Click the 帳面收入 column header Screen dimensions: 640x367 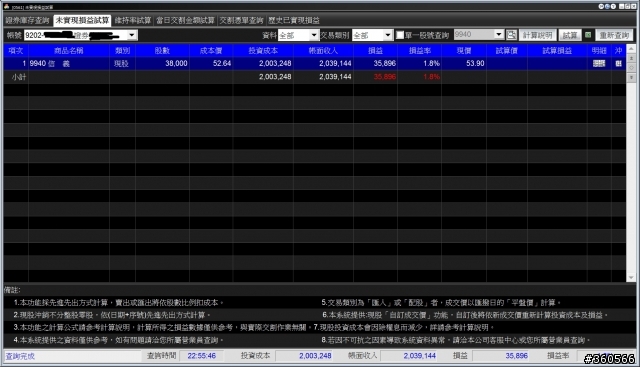click(x=323, y=51)
